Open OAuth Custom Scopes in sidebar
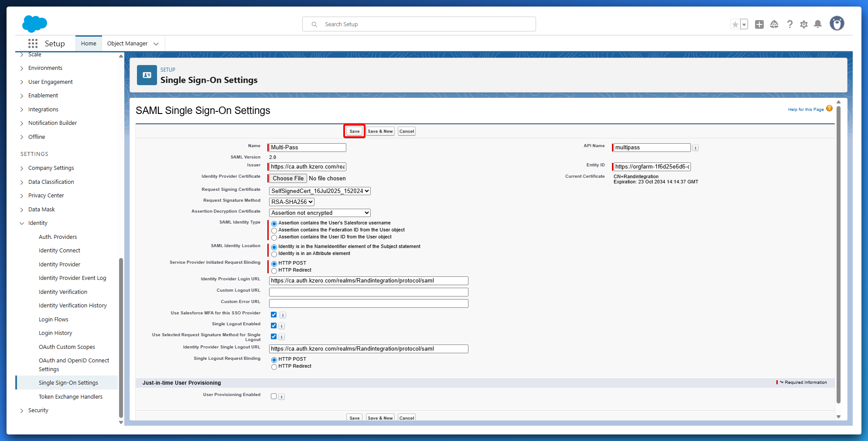 click(x=67, y=347)
